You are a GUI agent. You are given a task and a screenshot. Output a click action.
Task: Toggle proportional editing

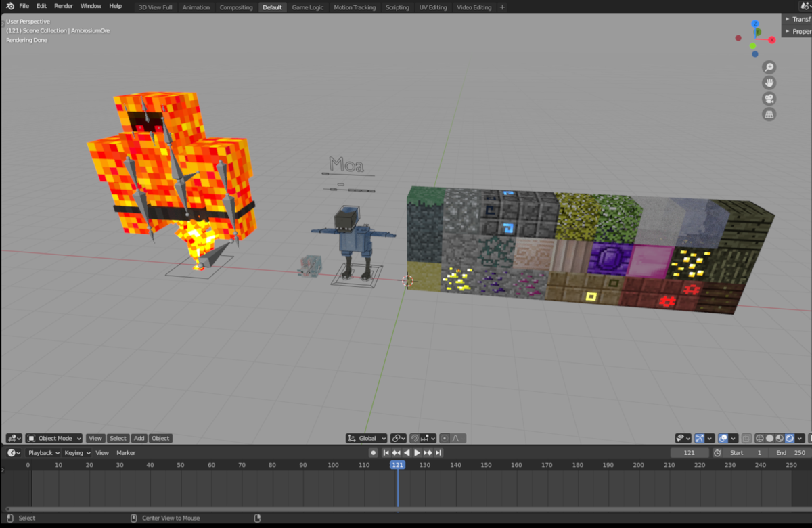445,438
